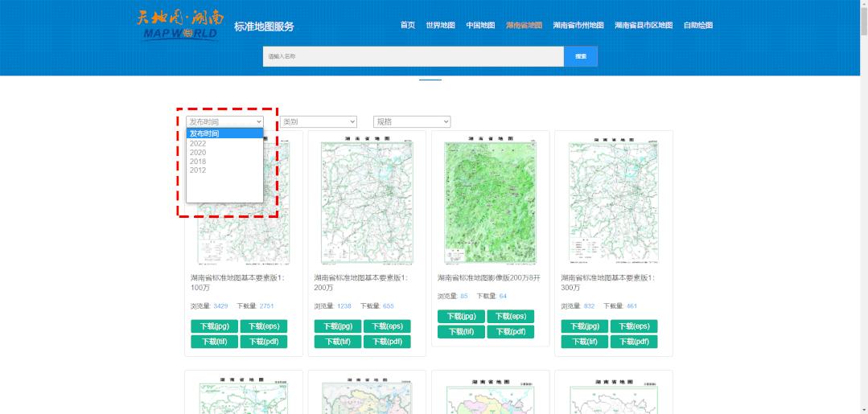This screenshot has width=868, height=414.
Task: Open the green 影像版200万8开 map thumbnail
Action: pyautogui.click(x=490, y=201)
